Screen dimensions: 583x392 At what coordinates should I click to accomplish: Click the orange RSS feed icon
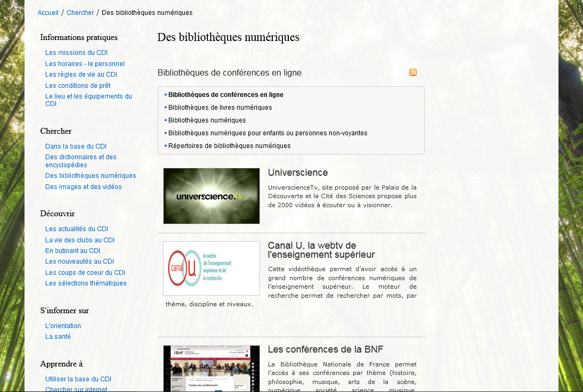(413, 73)
